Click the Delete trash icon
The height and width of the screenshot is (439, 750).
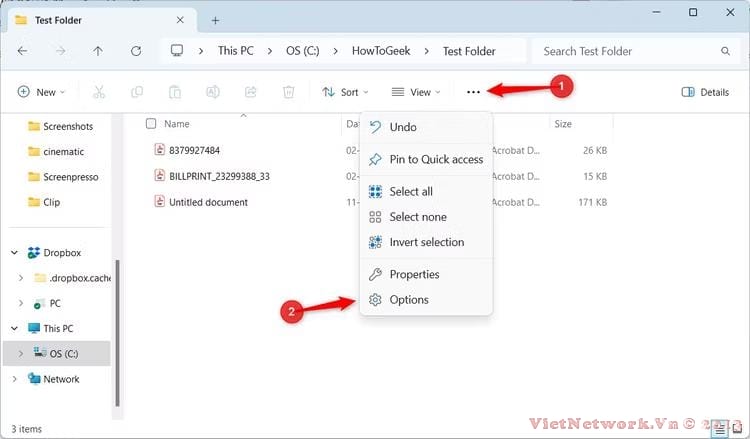pyautogui.click(x=288, y=92)
